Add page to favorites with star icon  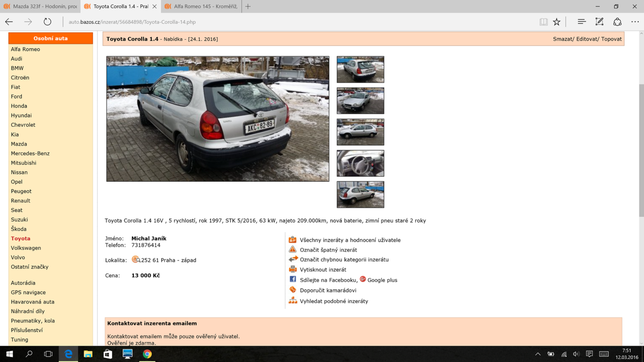[557, 22]
